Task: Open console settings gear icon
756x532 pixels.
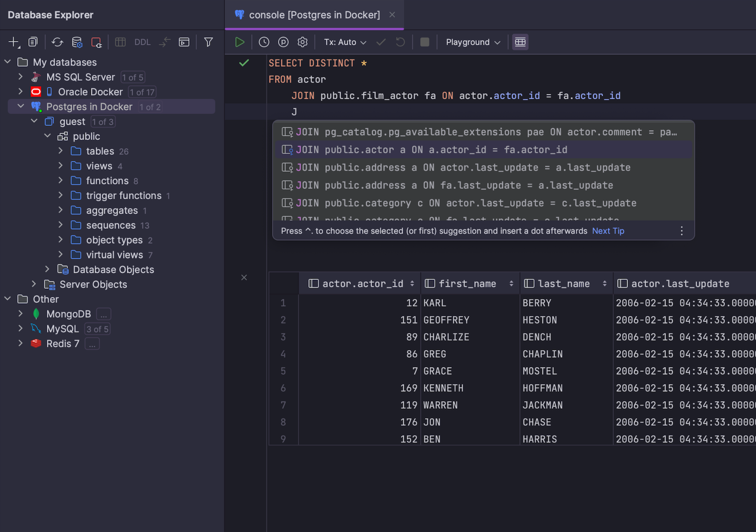Action: tap(302, 42)
